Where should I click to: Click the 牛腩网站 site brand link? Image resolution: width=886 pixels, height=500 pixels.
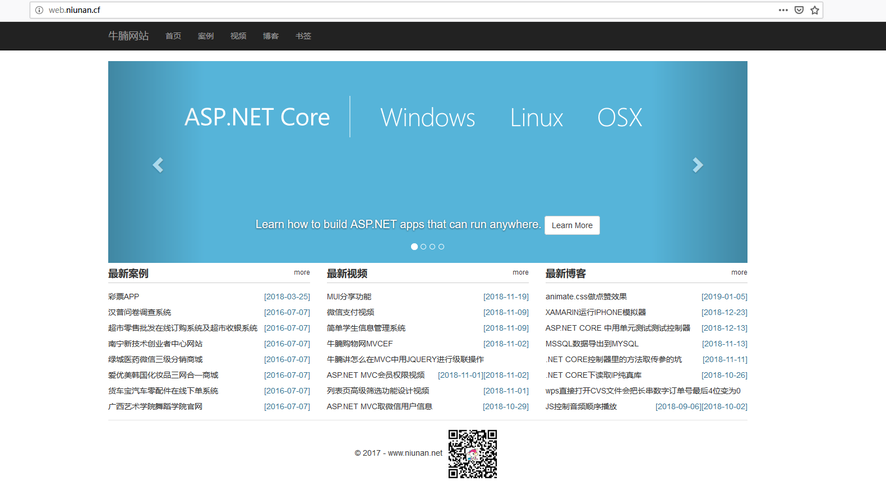coord(128,36)
